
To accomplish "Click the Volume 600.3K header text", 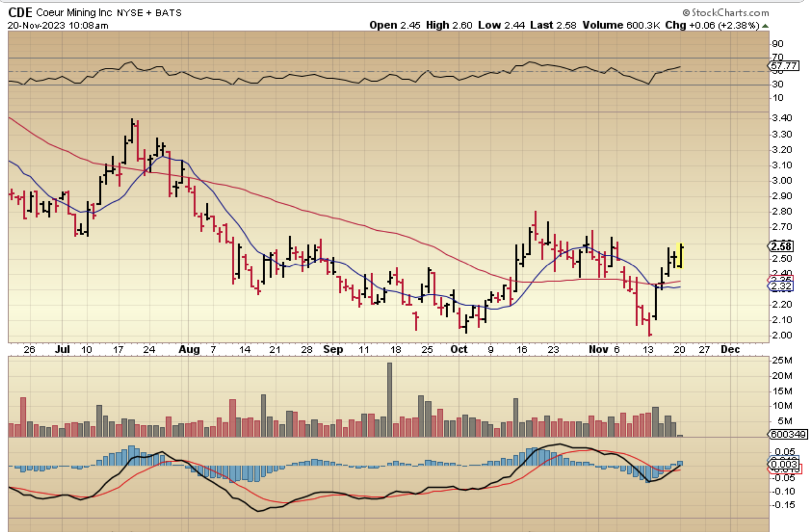I will pyautogui.click(x=621, y=25).
